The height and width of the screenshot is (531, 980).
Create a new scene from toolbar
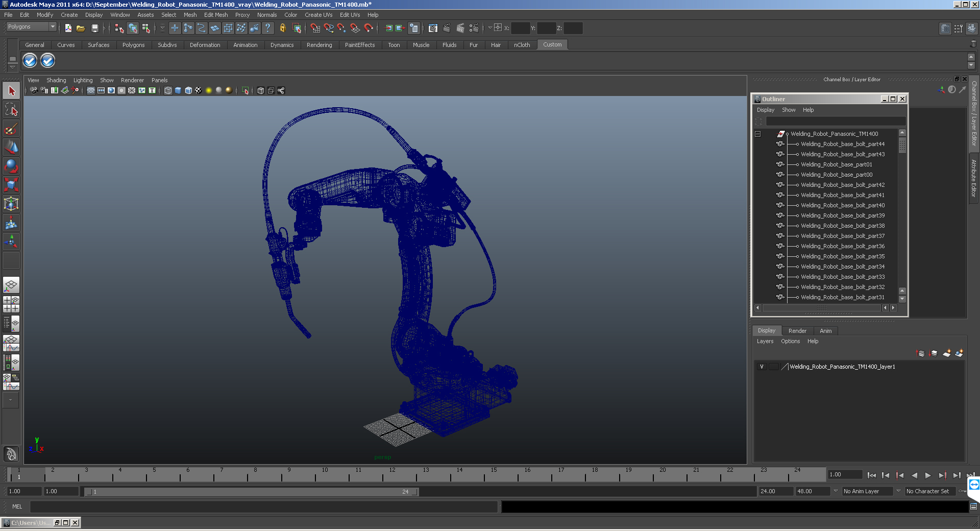[x=68, y=28]
